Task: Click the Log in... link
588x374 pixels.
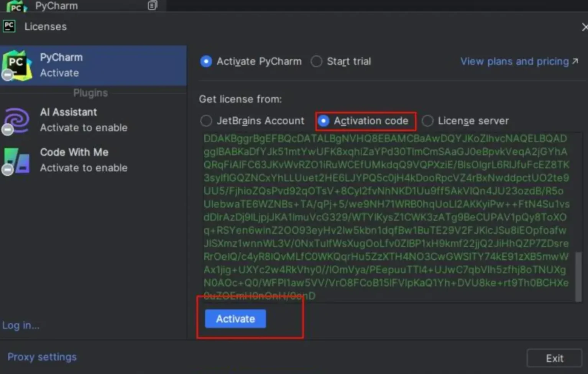Action: click(21, 325)
